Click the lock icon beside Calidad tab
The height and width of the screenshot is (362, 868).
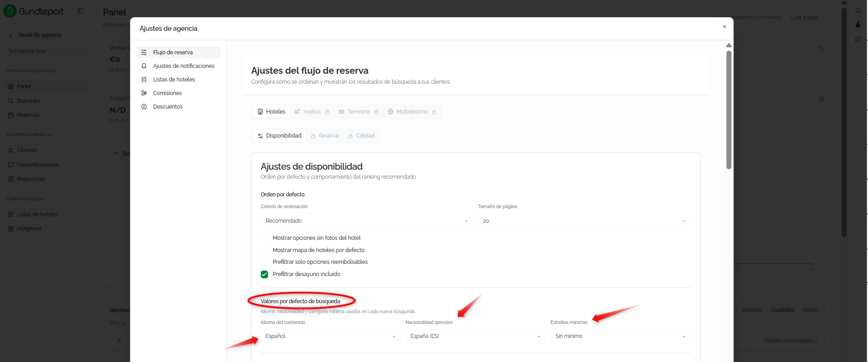click(x=350, y=136)
